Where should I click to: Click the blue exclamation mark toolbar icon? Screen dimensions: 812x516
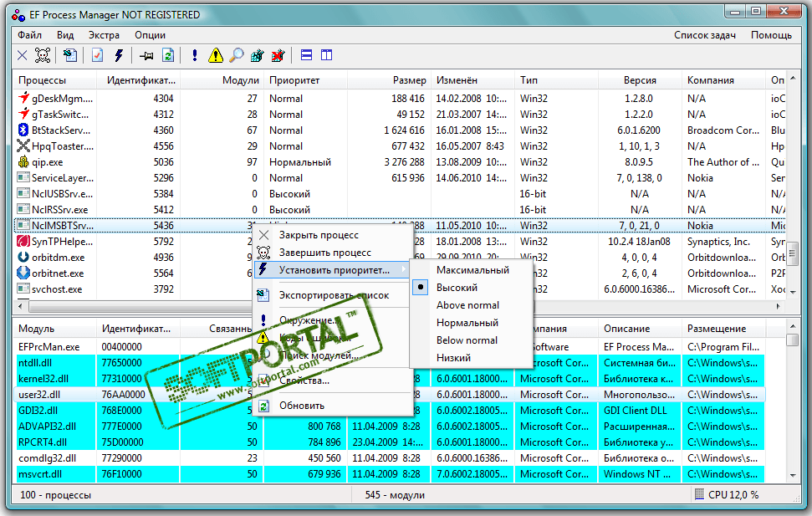(195, 56)
